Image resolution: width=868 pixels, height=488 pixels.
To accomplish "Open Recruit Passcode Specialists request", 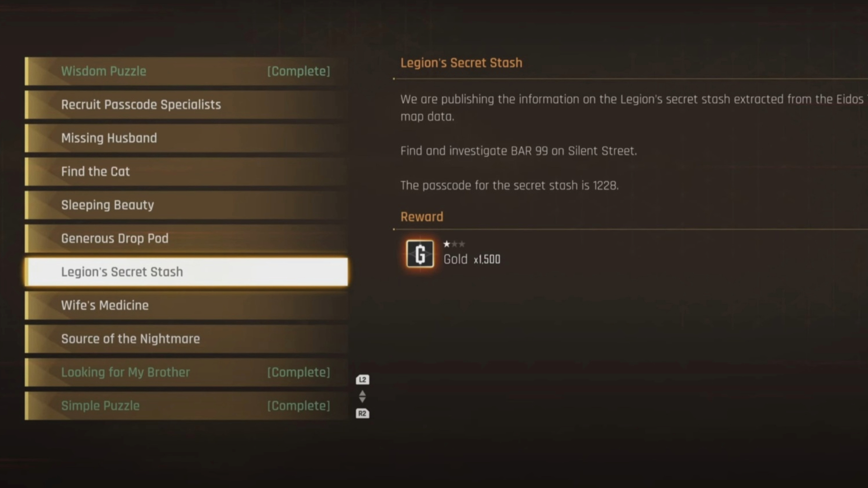I will [x=186, y=104].
